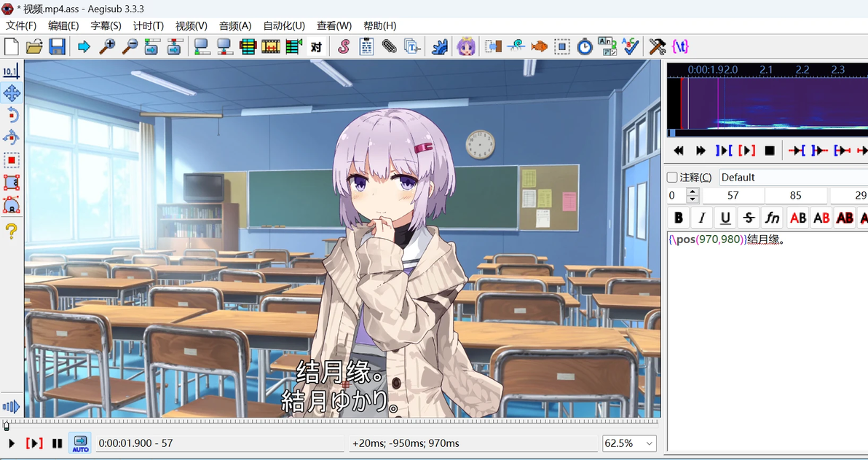Open the fonts collector icon
Image resolution: width=868 pixels, height=460 pixels.
pyautogui.click(x=411, y=47)
